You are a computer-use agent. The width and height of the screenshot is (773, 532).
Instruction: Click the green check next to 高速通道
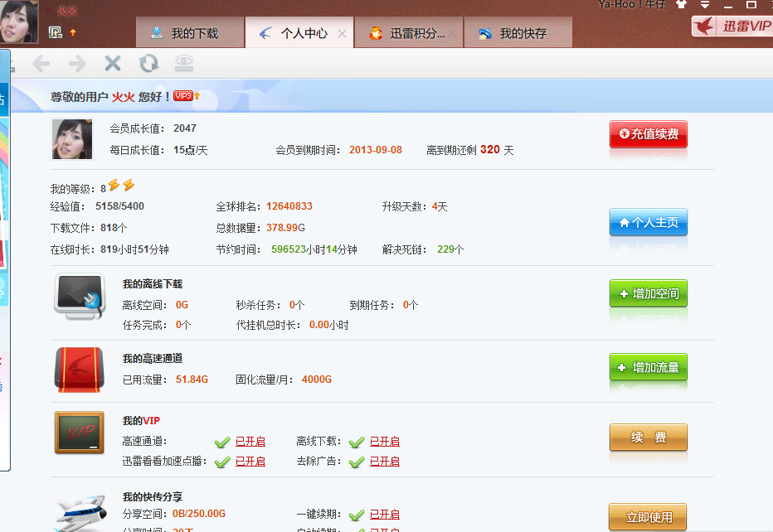click(x=222, y=442)
